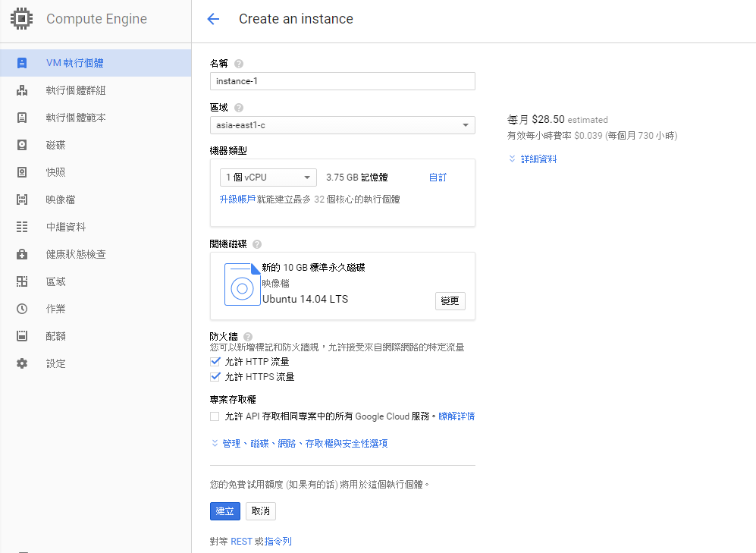Open 設定 in the sidebar
This screenshot has height=553, width=756.
(96, 363)
